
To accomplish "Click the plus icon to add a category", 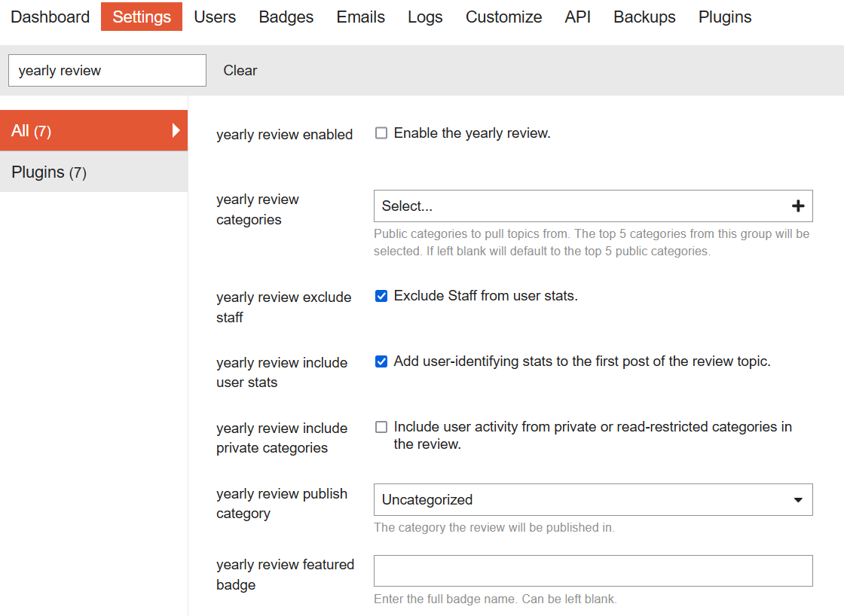I will point(798,205).
